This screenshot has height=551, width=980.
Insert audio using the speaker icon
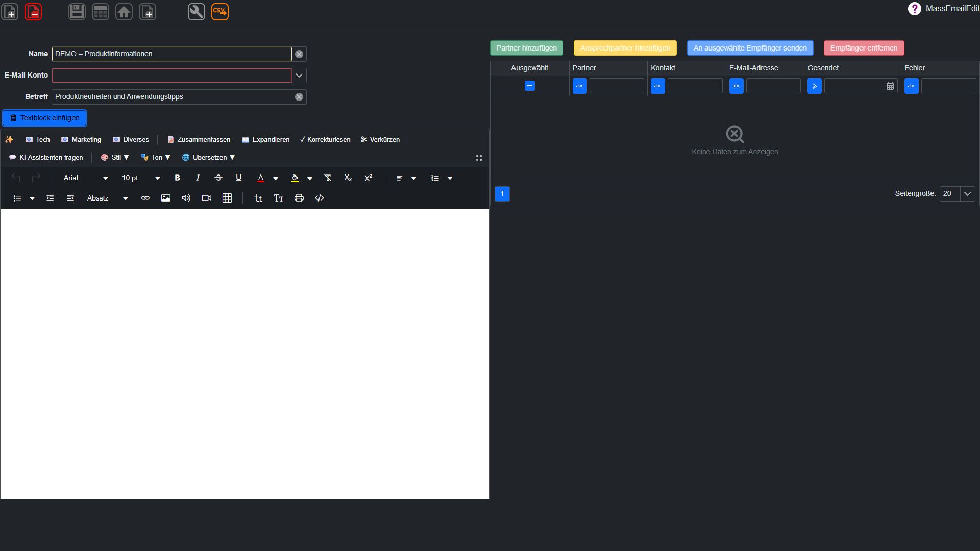[186, 198]
